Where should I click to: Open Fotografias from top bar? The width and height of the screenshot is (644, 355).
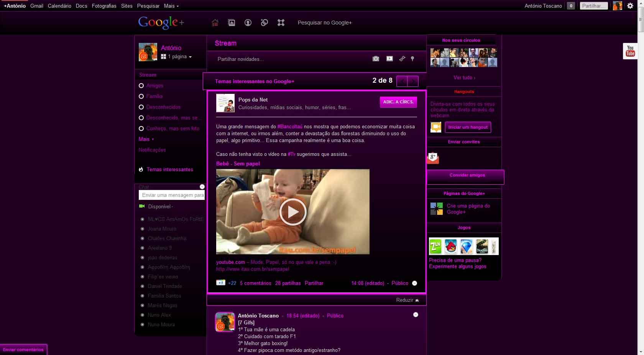(104, 6)
